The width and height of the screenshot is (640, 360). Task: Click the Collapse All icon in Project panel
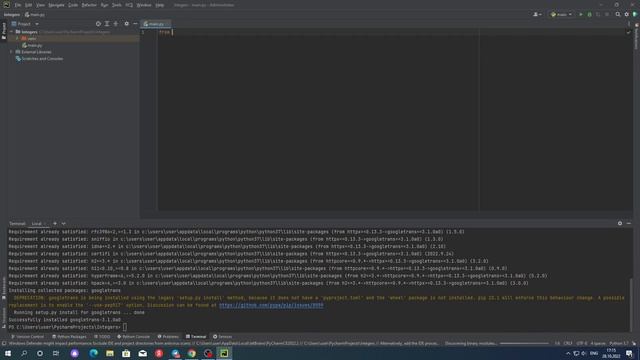116,24
